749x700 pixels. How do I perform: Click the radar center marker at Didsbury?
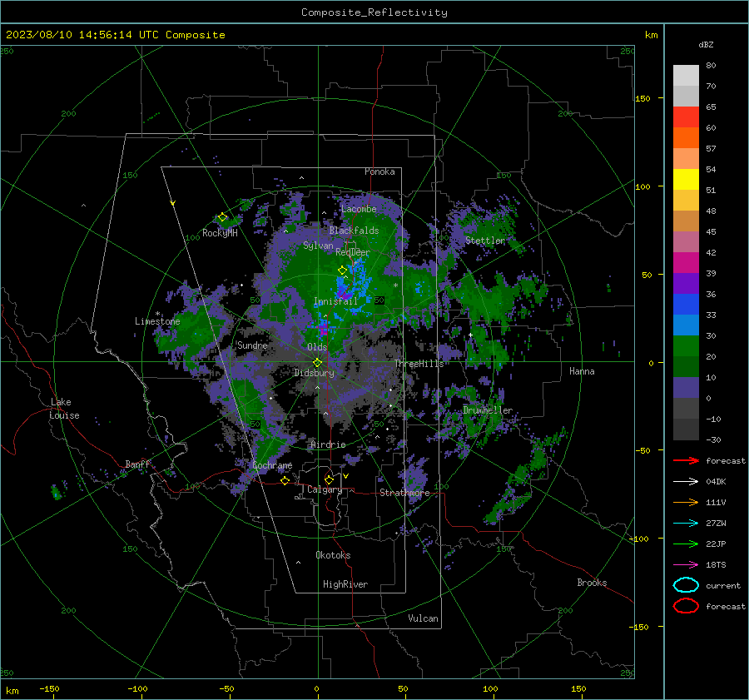pyautogui.click(x=317, y=363)
